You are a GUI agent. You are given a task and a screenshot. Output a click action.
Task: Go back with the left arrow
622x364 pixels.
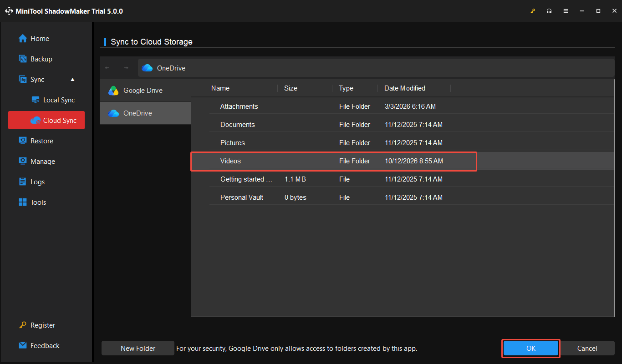(x=107, y=68)
